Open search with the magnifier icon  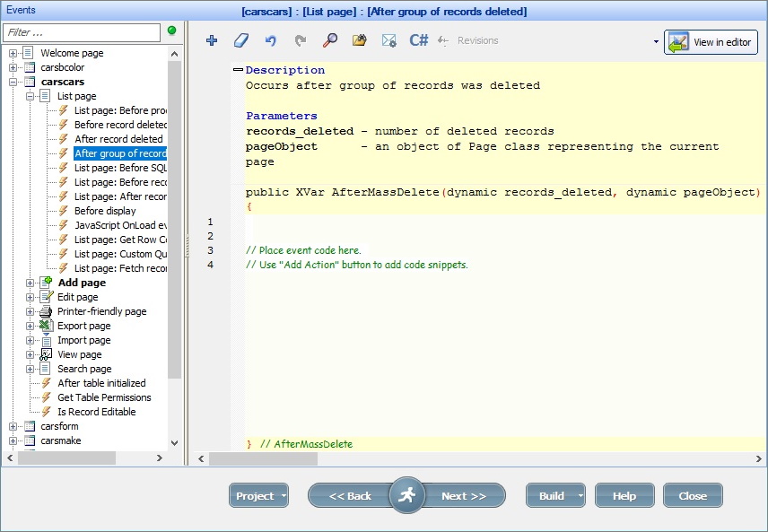tap(330, 40)
